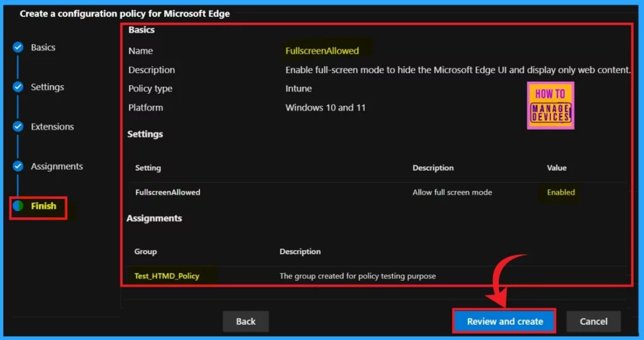Click the Assignments step checkmark icon

[18, 166]
